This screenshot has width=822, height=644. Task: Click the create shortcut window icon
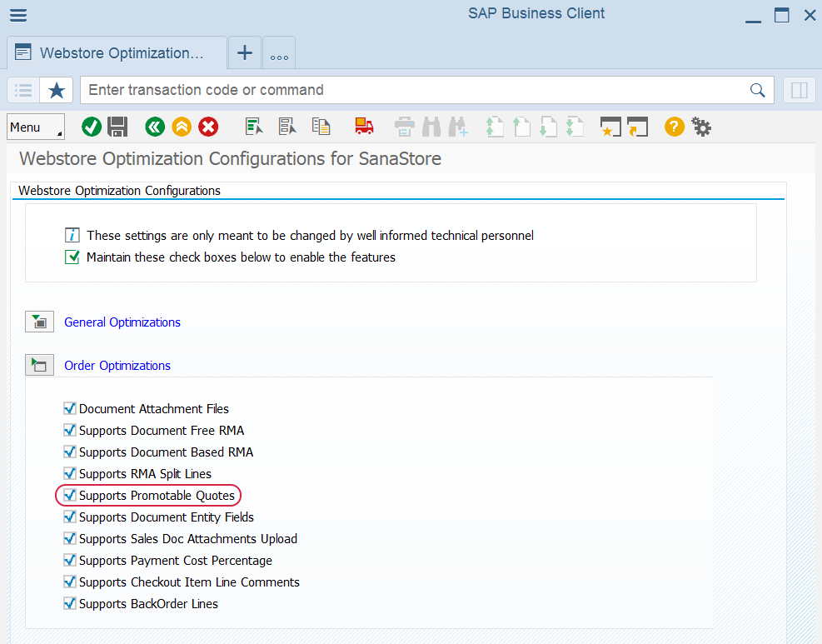coord(637,127)
